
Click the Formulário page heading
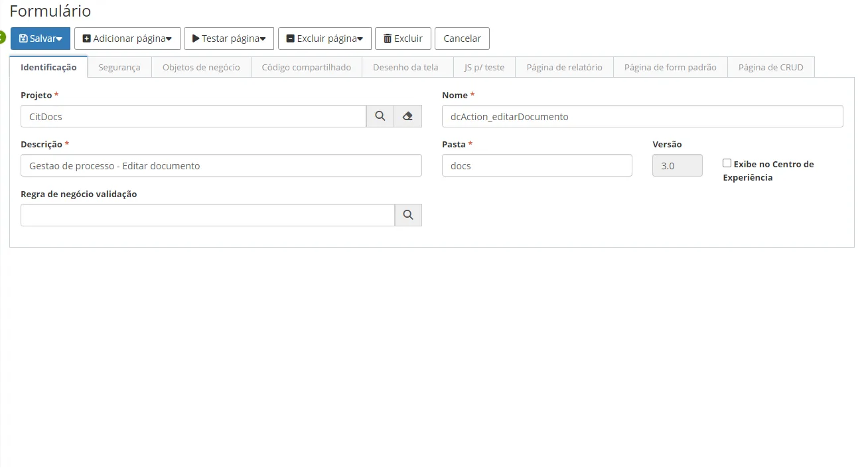coord(50,11)
